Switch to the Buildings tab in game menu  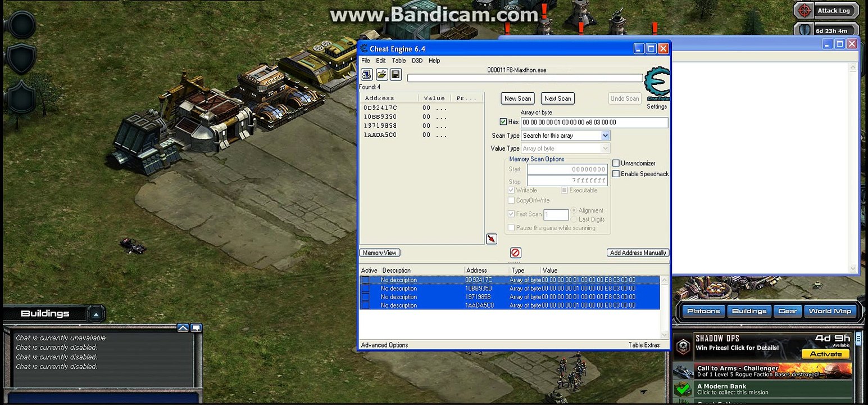749,311
